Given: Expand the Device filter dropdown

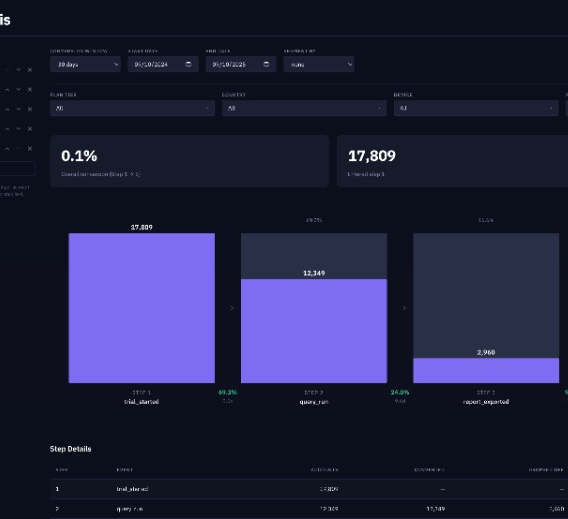Looking at the screenshot, I should (x=476, y=108).
